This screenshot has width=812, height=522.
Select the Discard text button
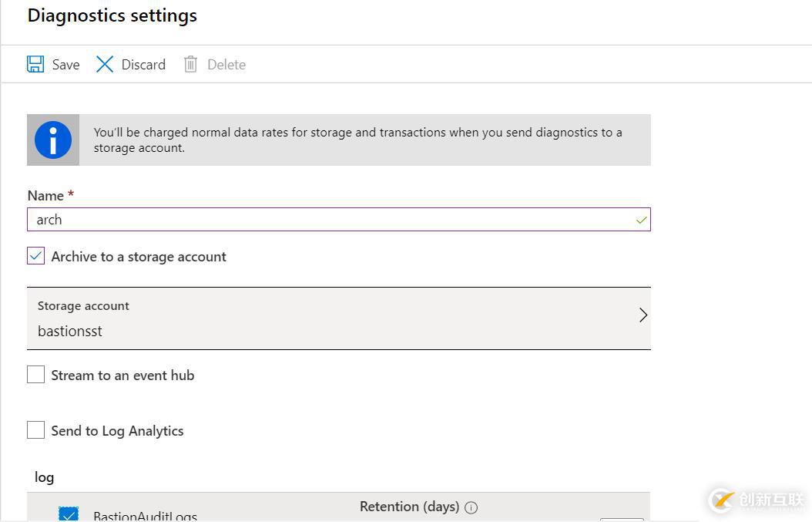(x=143, y=65)
